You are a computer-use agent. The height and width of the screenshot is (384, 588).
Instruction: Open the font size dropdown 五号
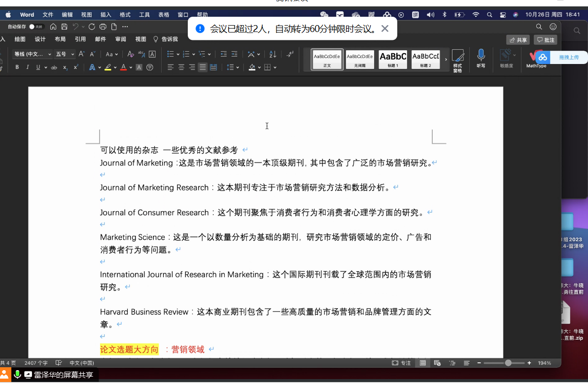(65, 54)
